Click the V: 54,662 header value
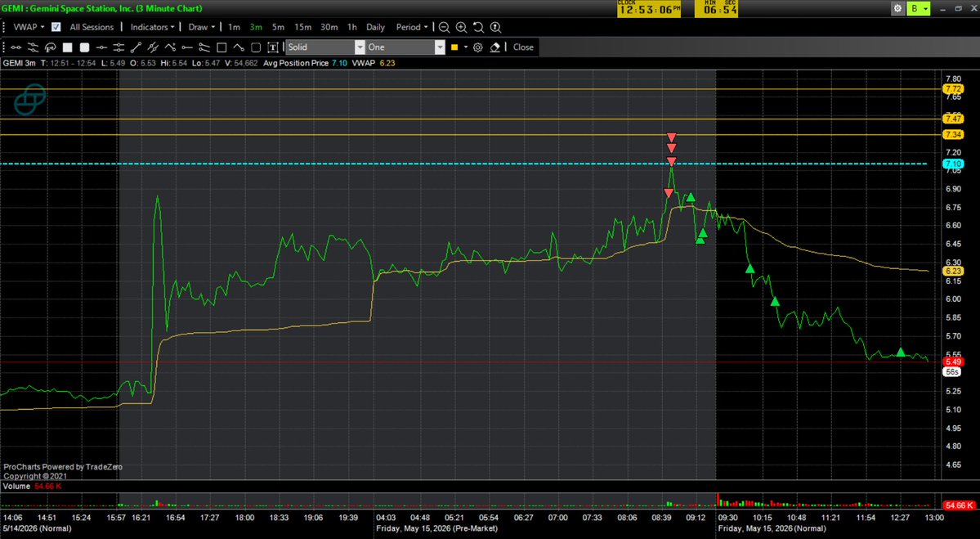Viewport: 980px width, 539px height. [x=241, y=63]
